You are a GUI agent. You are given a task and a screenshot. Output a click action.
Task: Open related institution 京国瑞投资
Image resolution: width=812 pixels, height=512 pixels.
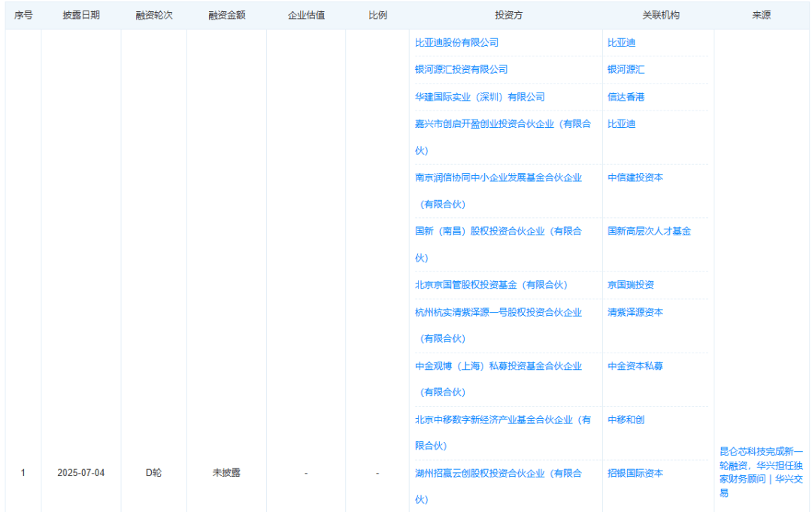click(x=631, y=285)
